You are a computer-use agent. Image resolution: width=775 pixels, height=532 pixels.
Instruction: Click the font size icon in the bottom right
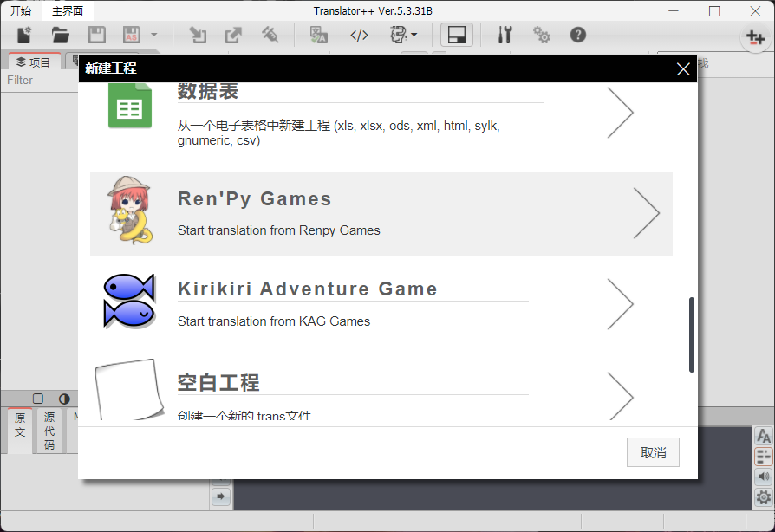click(764, 436)
